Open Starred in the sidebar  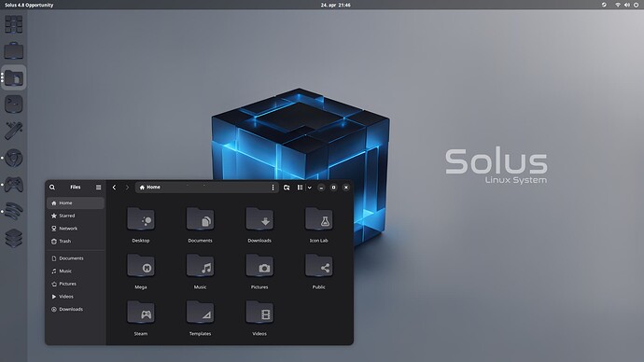tap(76, 216)
